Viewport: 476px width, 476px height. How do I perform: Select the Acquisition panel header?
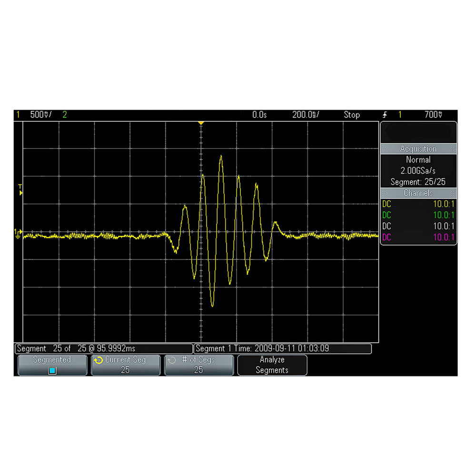(418, 149)
